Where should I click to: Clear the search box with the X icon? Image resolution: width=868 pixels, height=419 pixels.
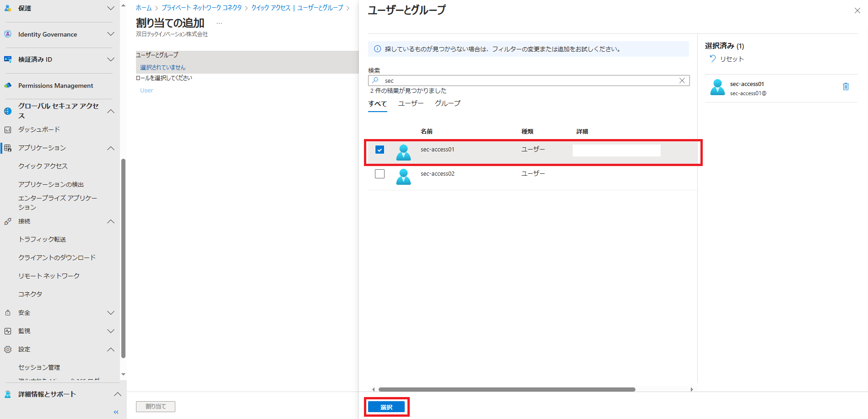coord(682,81)
